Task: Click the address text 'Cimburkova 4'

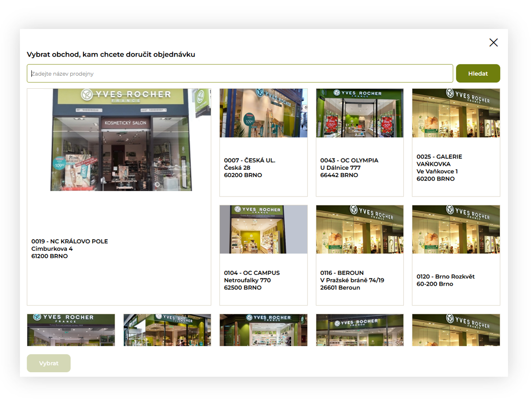Action: tap(52, 249)
